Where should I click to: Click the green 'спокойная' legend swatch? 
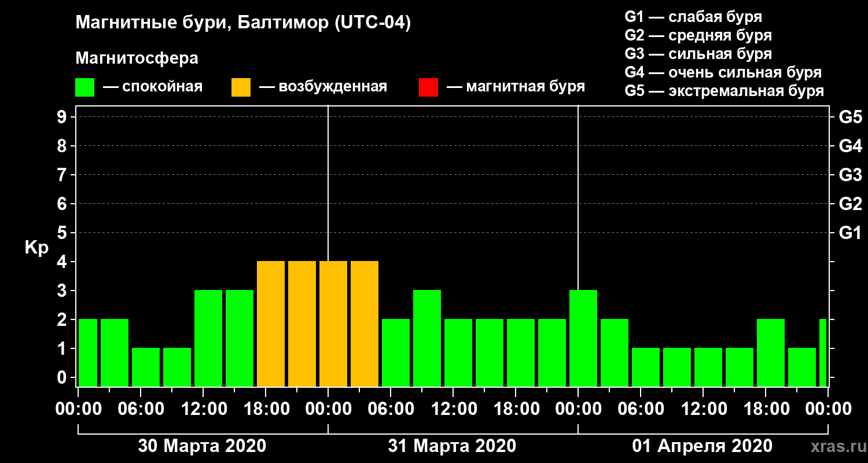click(x=85, y=87)
